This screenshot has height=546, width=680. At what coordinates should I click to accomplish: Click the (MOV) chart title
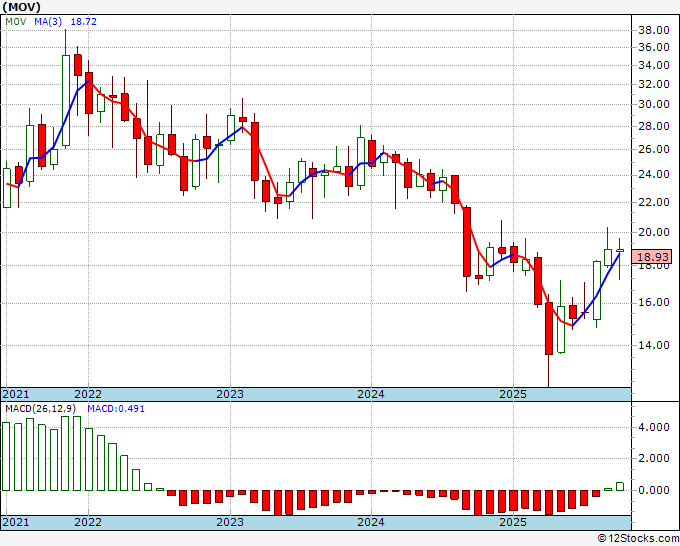(22, 7)
